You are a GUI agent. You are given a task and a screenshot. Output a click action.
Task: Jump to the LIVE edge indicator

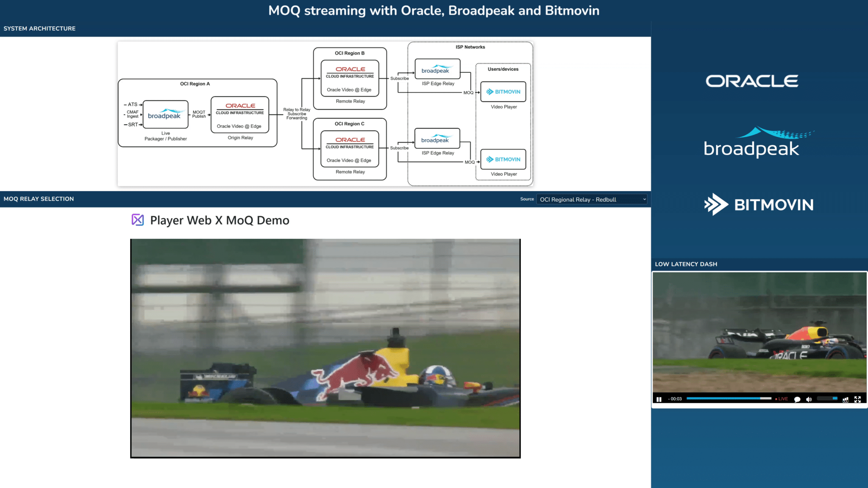coord(782,399)
